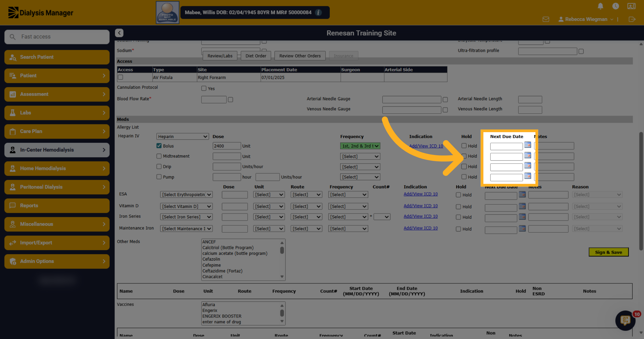Click the Sign & Save button

click(609, 252)
